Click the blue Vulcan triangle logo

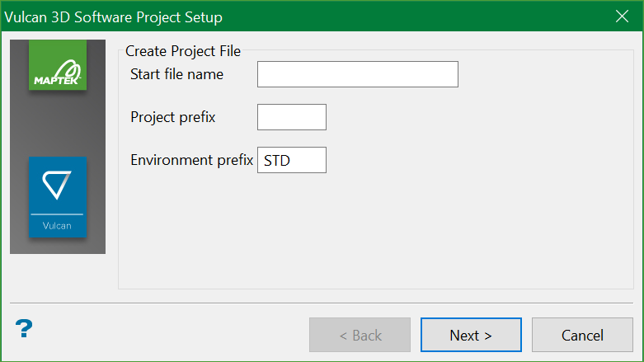tap(58, 186)
